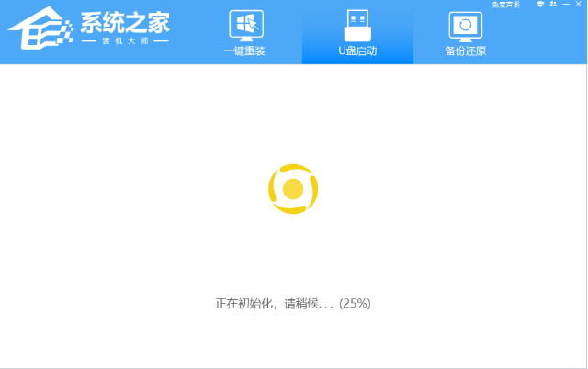Close the 系统之家 installer window
The height and width of the screenshot is (369, 588).
579,6
